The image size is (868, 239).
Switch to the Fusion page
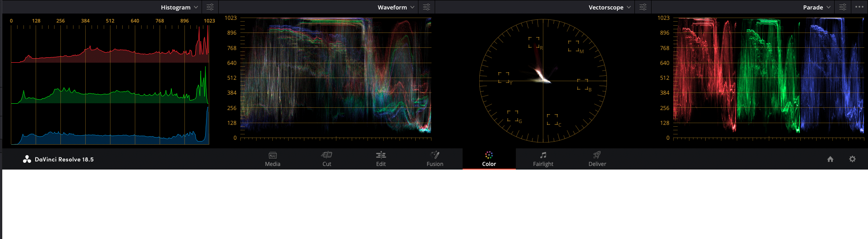(435, 159)
